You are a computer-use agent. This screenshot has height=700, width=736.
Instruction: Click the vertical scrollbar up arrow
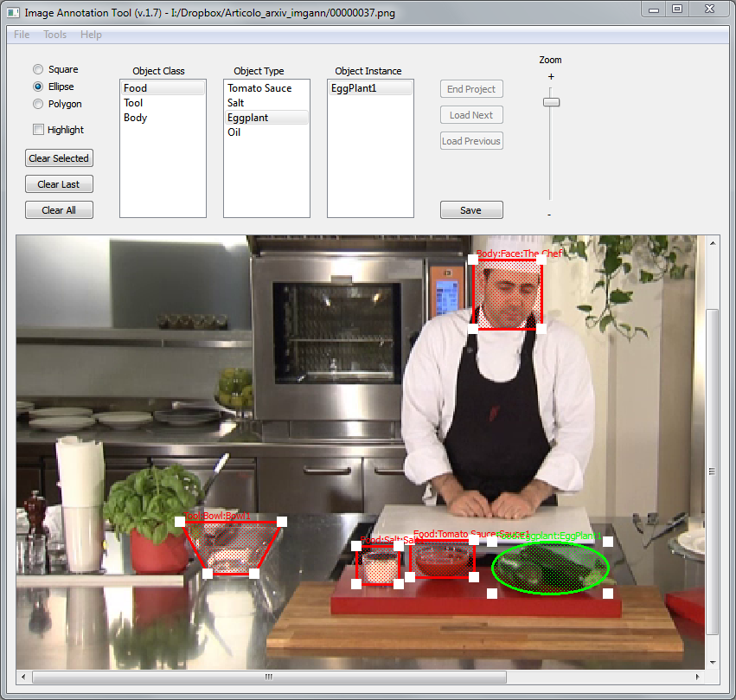click(x=713, y=243)
